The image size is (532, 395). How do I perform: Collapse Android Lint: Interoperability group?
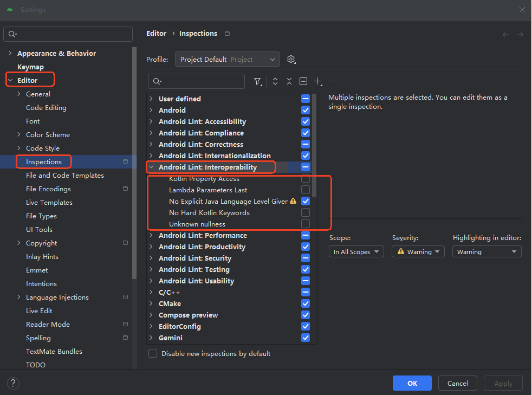[151, 167]
